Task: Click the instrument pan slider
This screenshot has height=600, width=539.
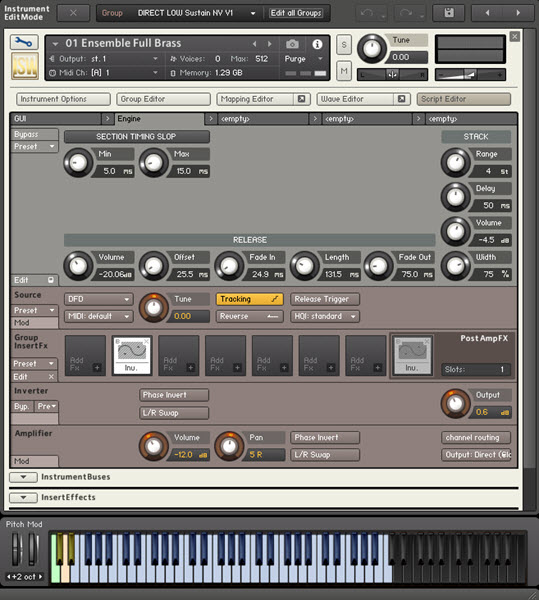Action: click(x=392, y=75)
